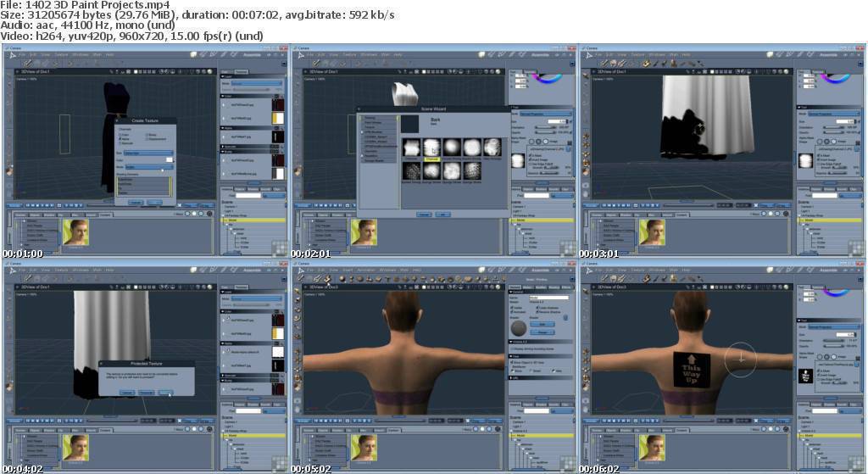
Task: Select head content thumbnail in 00:01:00 frame browser
Action: 75,232
